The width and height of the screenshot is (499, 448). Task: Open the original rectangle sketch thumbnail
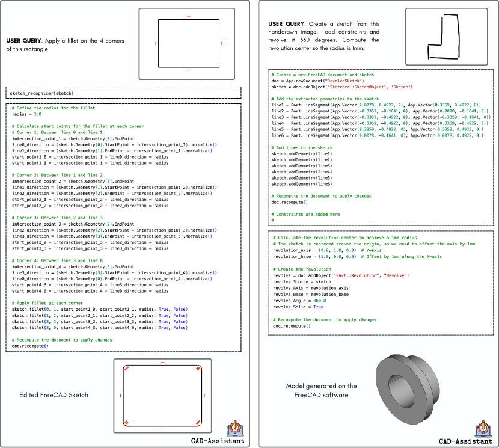[x=187, y=44]
